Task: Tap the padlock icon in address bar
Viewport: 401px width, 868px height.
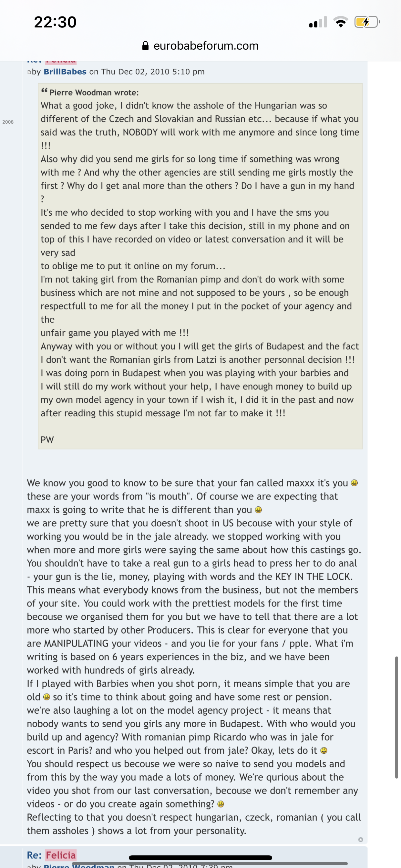Action: click(146, 46)
